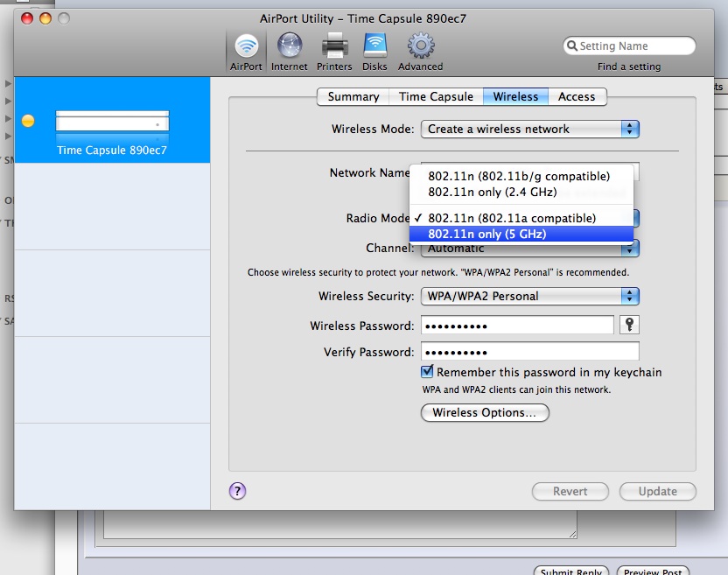Choose 802.11n (802.11b/g compatible) option
Image resolution: width=728 pixels, height=575 pixels.
pyautogui.click(x=521, y=176)
